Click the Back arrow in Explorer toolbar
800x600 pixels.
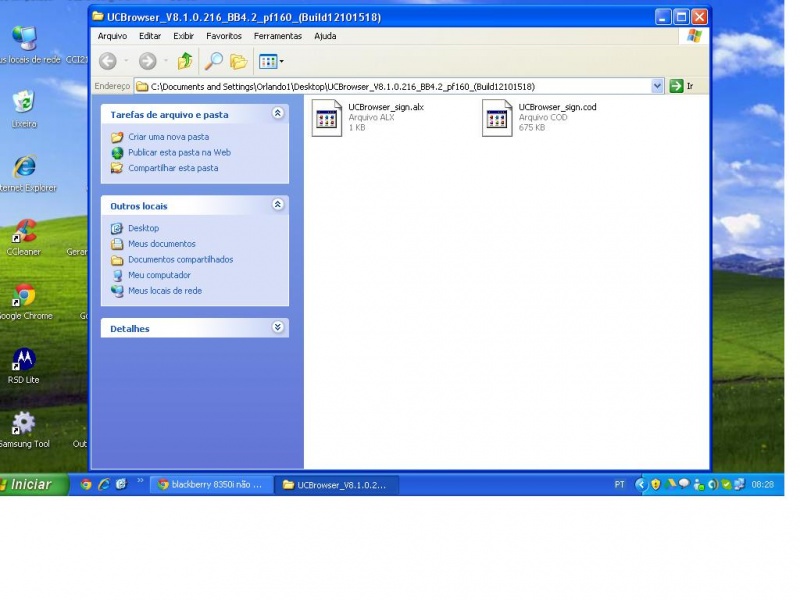pos(108,61)
